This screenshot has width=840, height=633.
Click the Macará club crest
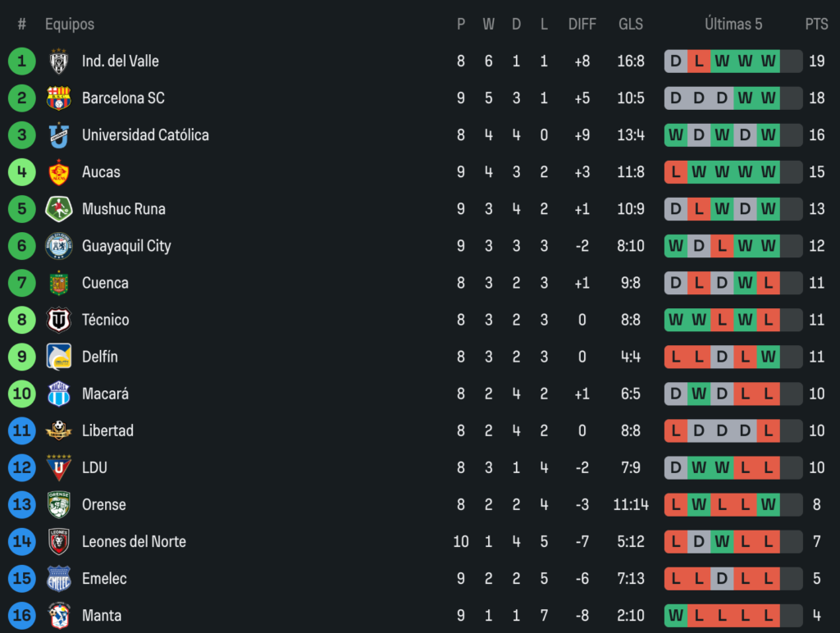pyautogui.click(x=58, y=394)
